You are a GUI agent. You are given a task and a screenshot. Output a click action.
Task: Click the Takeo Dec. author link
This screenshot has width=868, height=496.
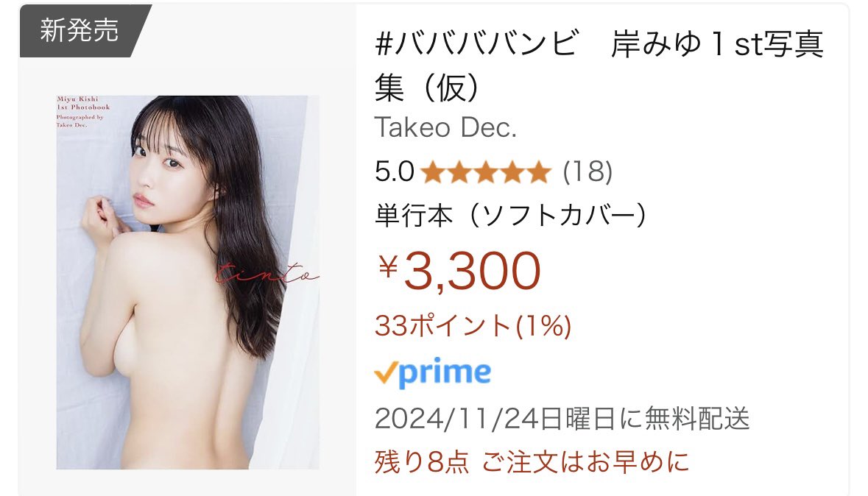pyautogui.click(x=445, y=127)
